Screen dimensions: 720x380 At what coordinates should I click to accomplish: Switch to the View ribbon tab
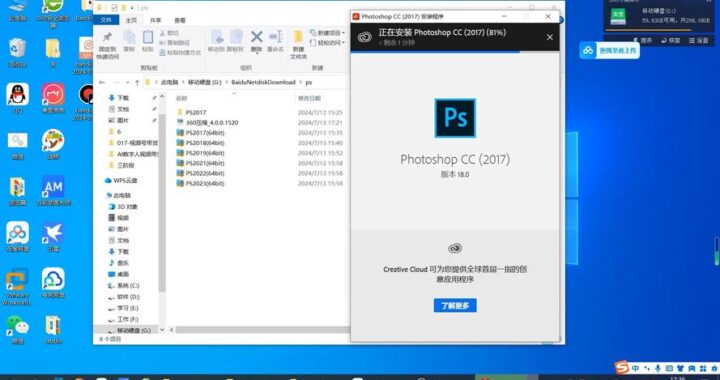180,20
